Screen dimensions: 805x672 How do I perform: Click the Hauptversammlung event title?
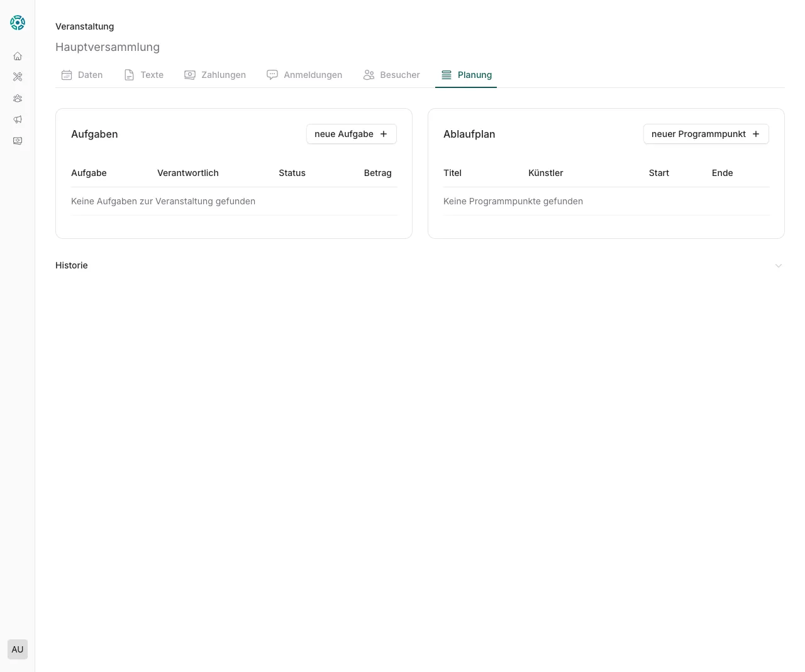[108, 47]
